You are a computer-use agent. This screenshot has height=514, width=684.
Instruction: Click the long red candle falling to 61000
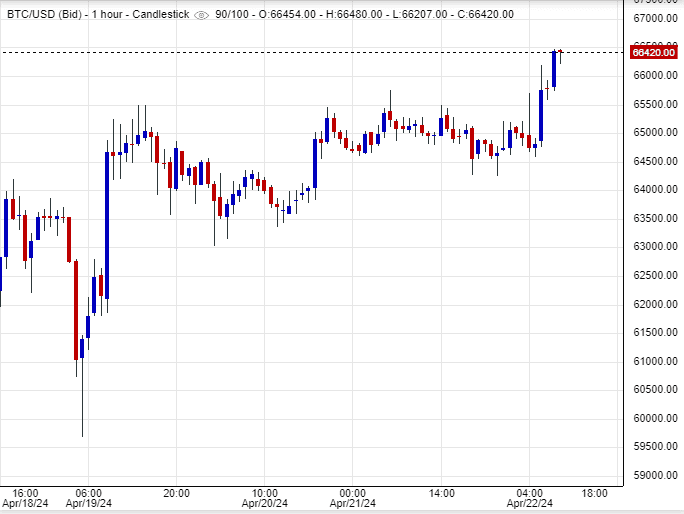click(x=76, y=310)
